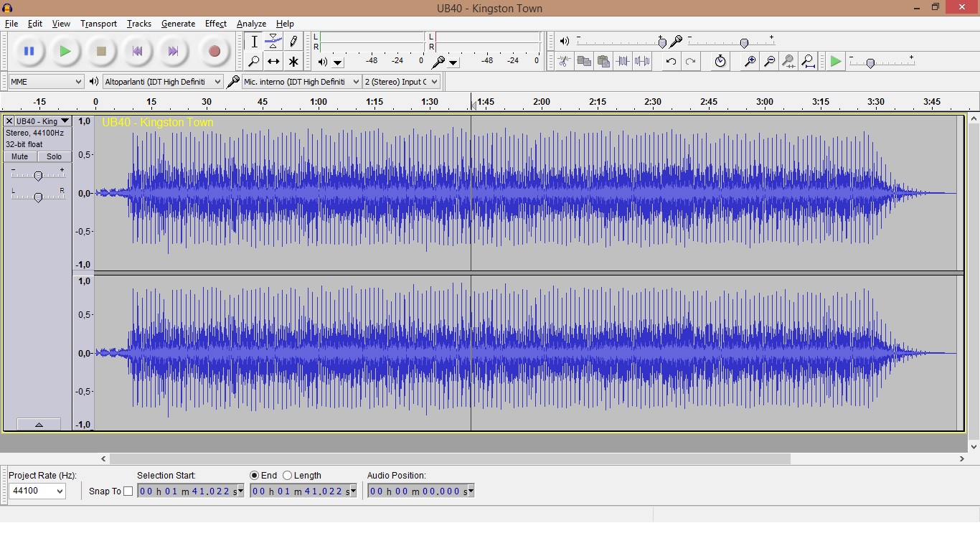This screenshot has width=980, height=551.
Task: Click the Zoom Out magnifier icon
Action: [769, 62]
